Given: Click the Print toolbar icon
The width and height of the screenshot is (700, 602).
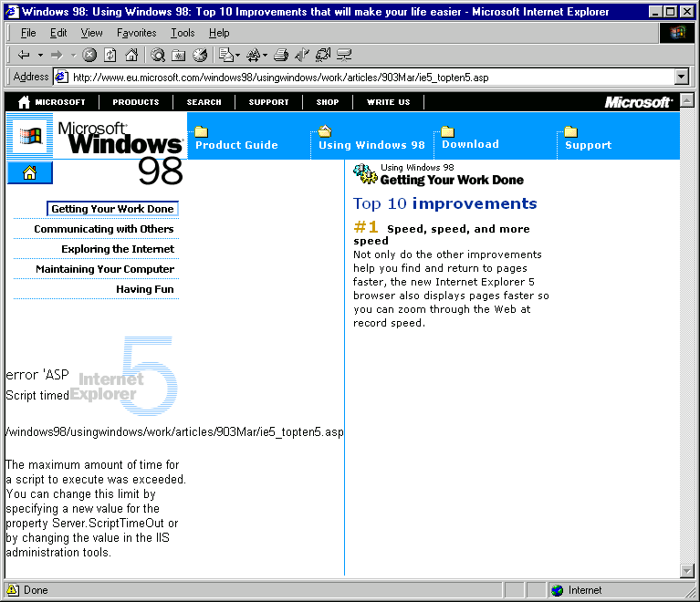Looking at the screenshot, I should 281,55.
